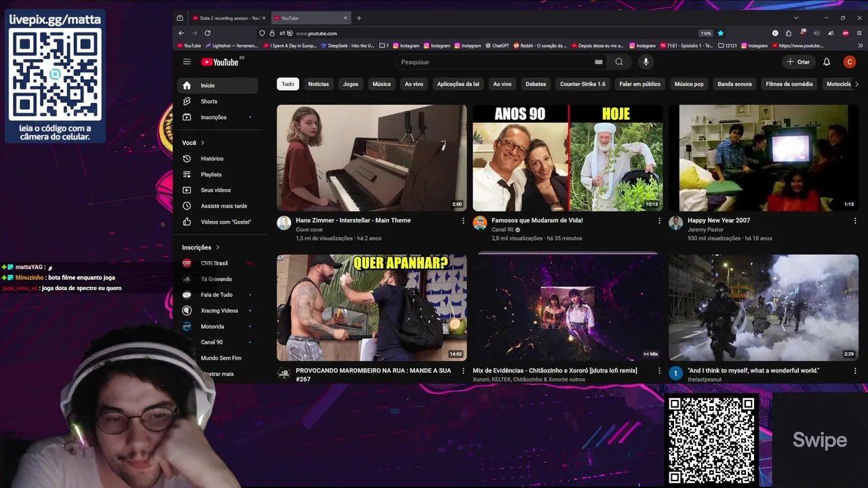Open options for Provocando Marombeiro video
Screen dimensions: 868x488
coord(463,371)
